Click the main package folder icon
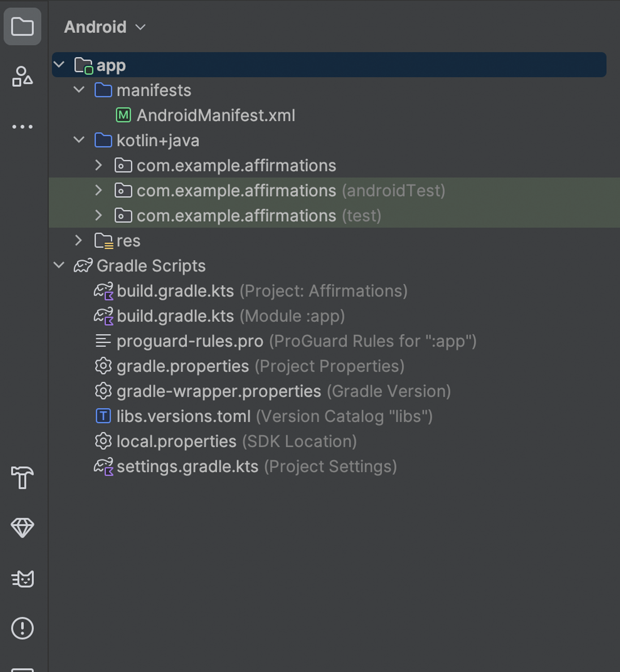The image size is (620, 672). (123, 165)
